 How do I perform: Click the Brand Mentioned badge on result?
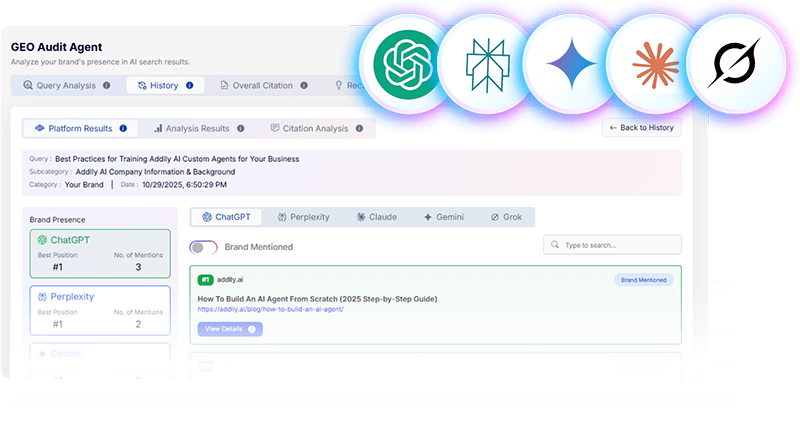coord(643,280)
